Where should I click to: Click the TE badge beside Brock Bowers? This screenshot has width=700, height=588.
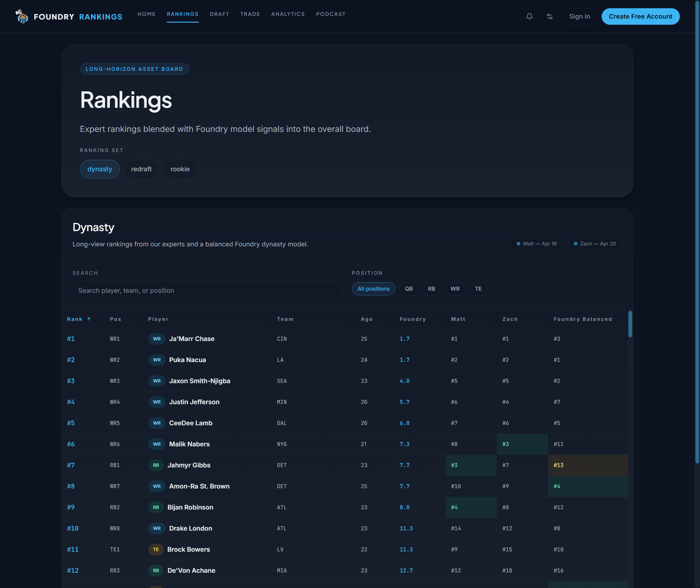point(156,549)
